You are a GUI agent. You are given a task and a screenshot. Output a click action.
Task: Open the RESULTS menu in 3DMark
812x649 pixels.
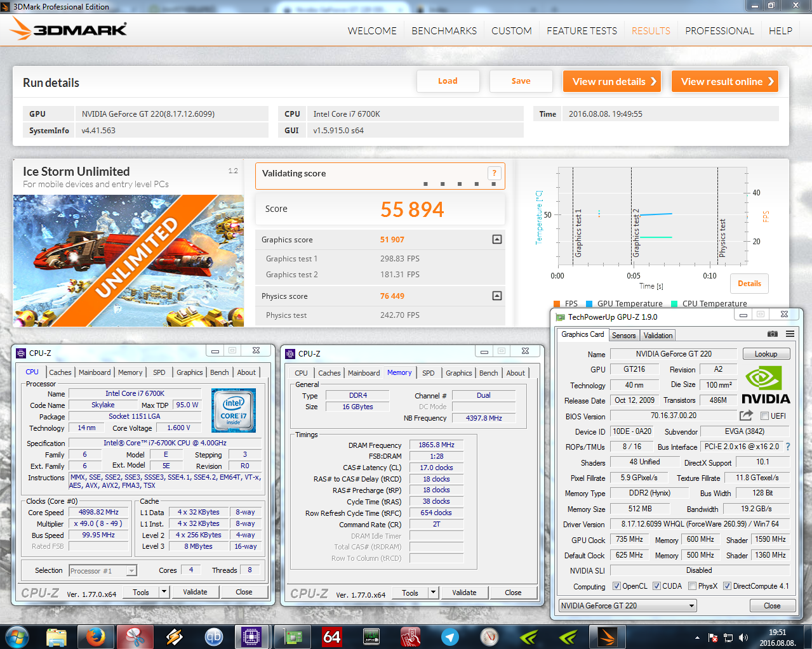[651, 30]
